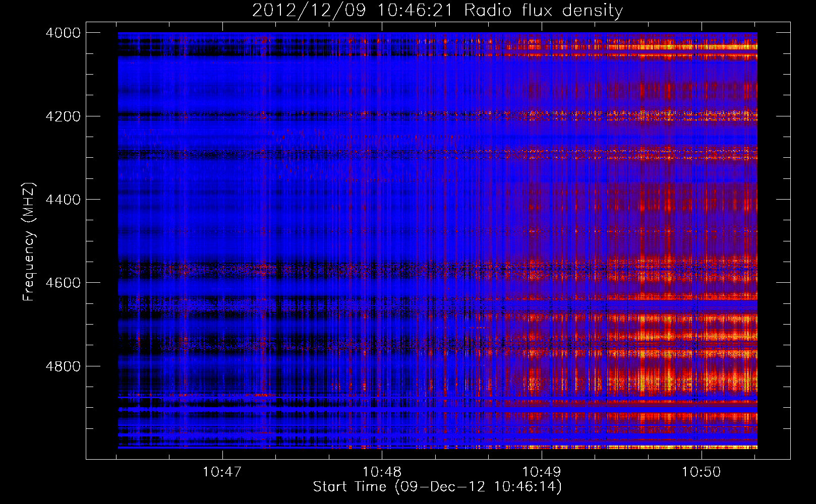The image size is (816, 504).
Task: Click the 4200 frequency tick label
Action: click(x=63, y=116)
